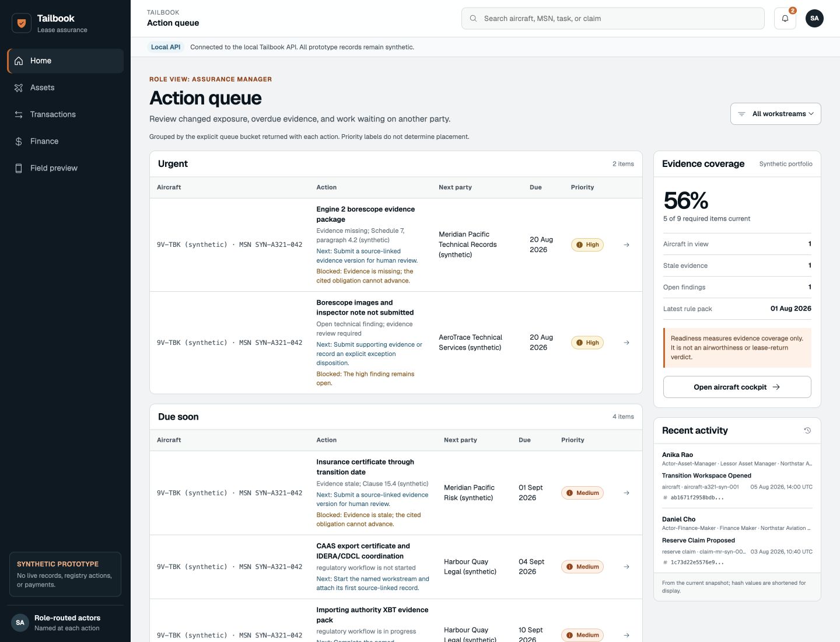840x642 pixels.
Task: Click the 'Latest rule pack' date 01 Aug 2026
Action: tap(790, 309)
